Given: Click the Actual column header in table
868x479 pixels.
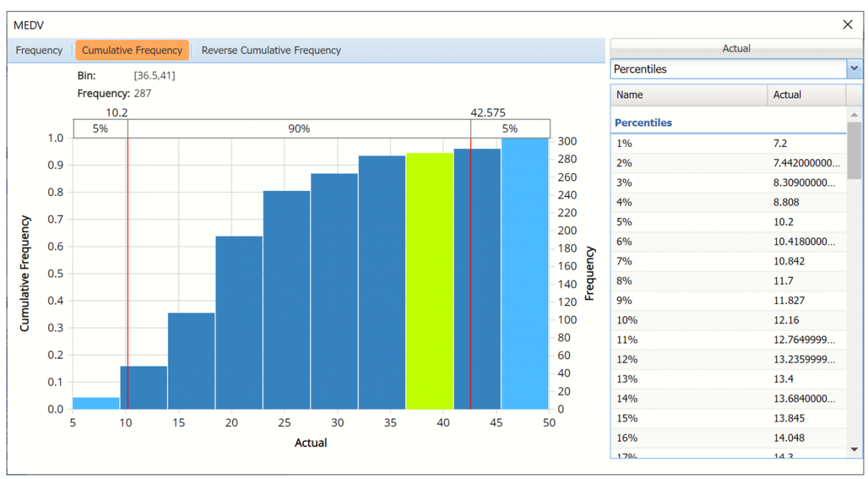Looking at the screenshot, I should pyautogui.click(x=806, y=95).
